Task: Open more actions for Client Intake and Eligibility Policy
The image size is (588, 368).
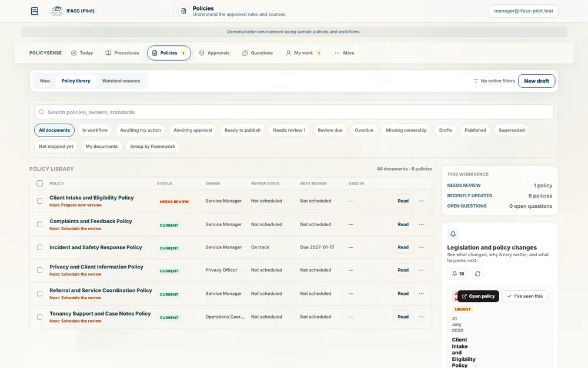Action: 422,201
